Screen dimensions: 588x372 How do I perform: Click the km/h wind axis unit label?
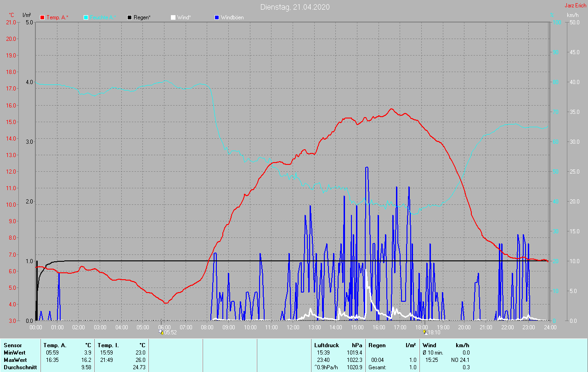coord(572,15)
